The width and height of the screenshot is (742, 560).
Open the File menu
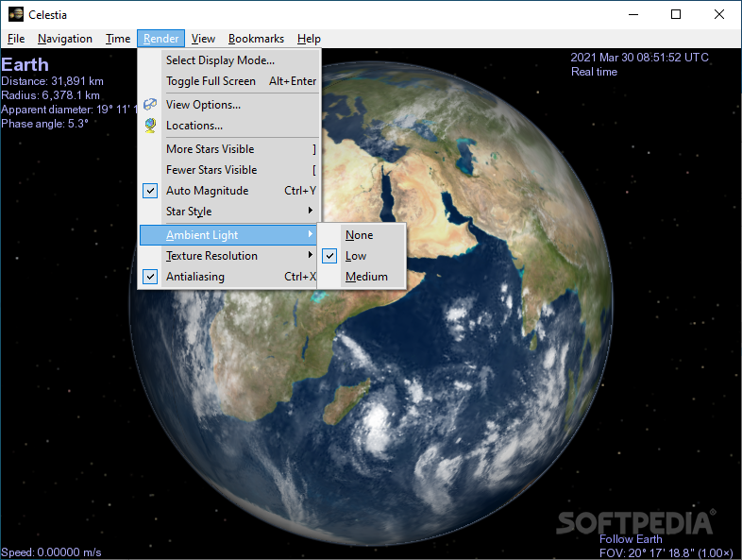[x=16, y=39]
